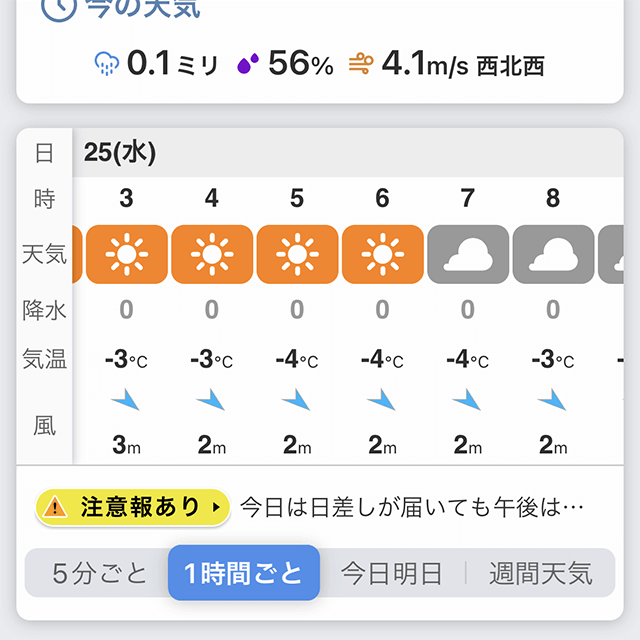This screenshot has height=640, width=640.
Task: Tap the 25(水) date header
Action: click(120, 153)
